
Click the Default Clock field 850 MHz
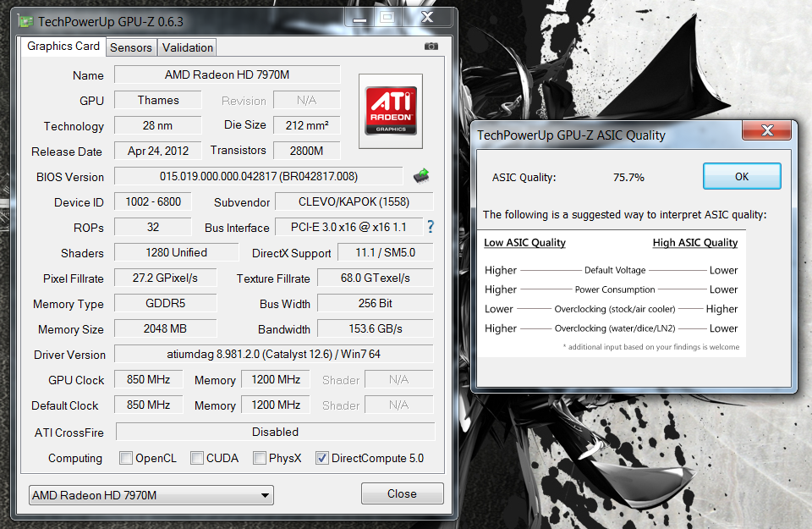pyautogui.click(x=149, y=405)
